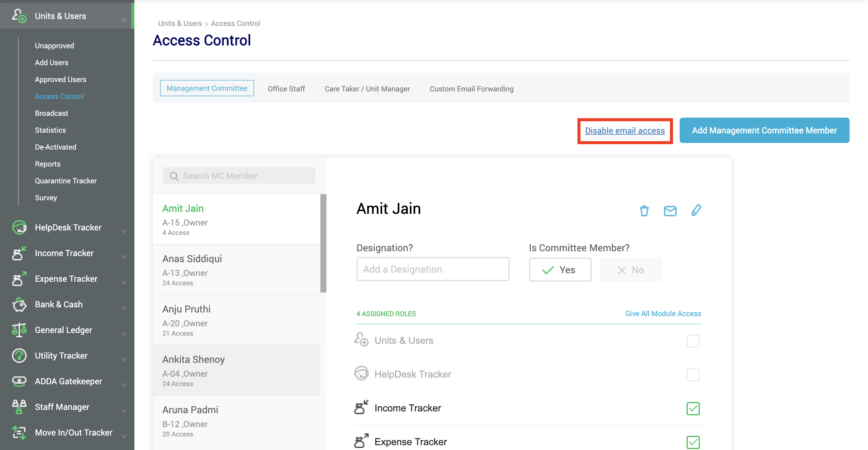868x450 pixels.
Task: Open Reports in sidebar
Action: pos(48,163)
